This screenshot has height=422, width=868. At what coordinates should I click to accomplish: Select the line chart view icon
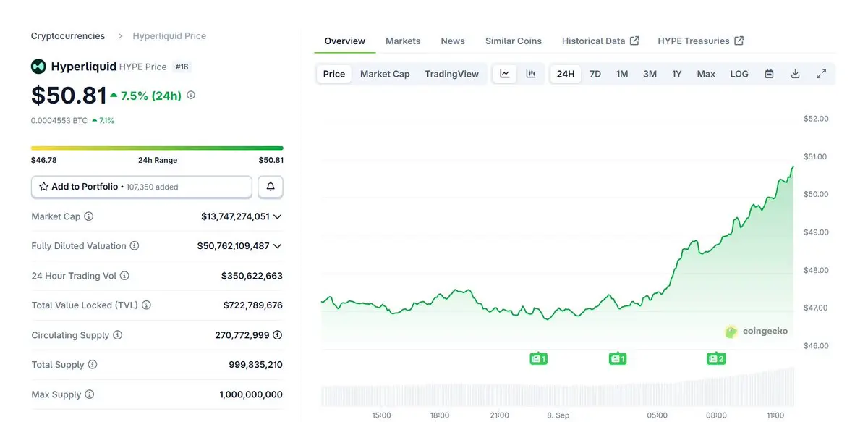(x=505, y=74)
